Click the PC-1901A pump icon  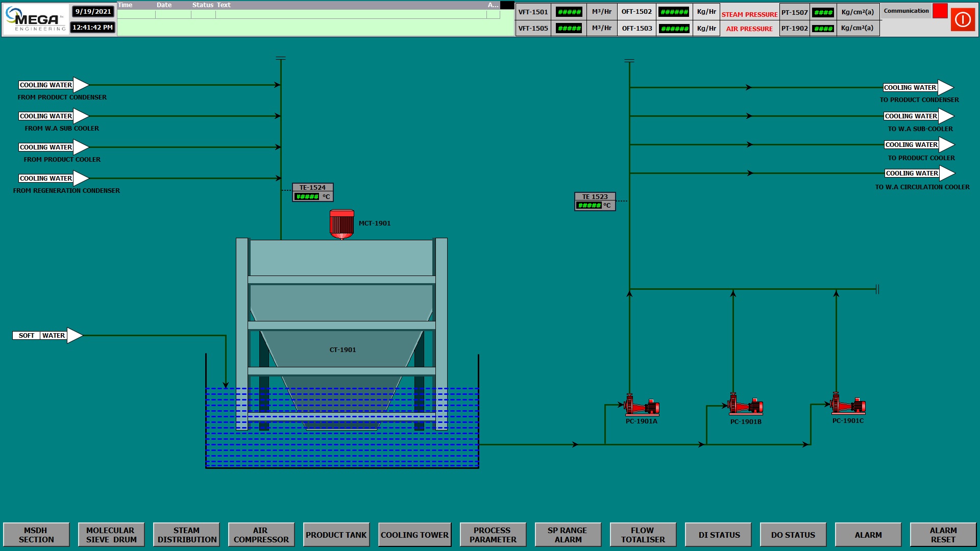(642, 405)
